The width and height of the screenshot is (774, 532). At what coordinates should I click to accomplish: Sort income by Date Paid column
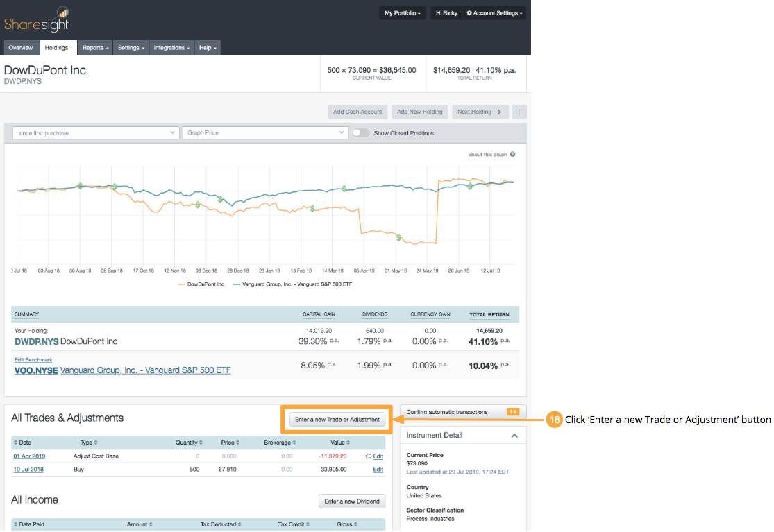(x=28, y=524)
